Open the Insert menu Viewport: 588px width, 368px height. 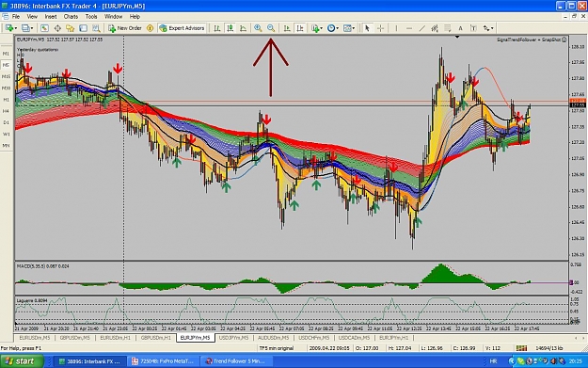51,17
